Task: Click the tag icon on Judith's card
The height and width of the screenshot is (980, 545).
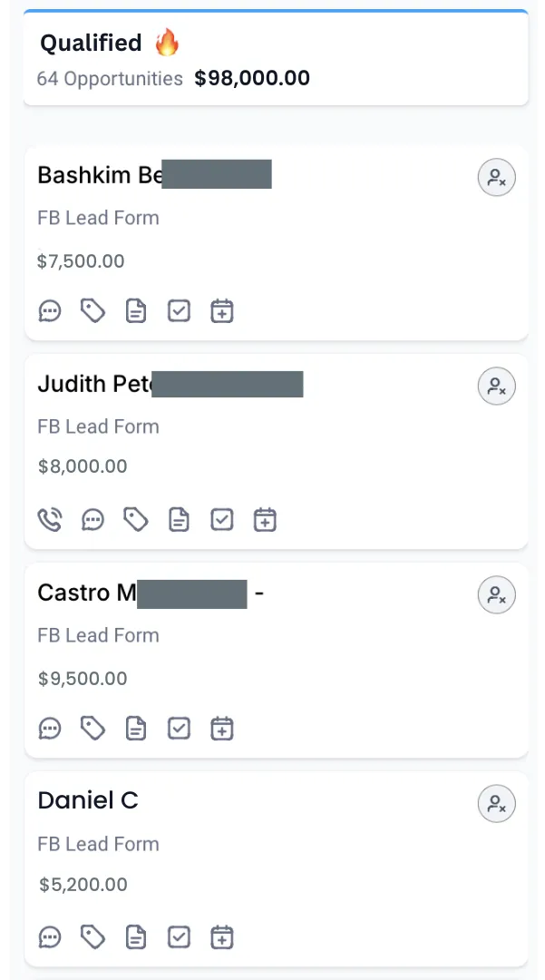Action: coord(136,520)
